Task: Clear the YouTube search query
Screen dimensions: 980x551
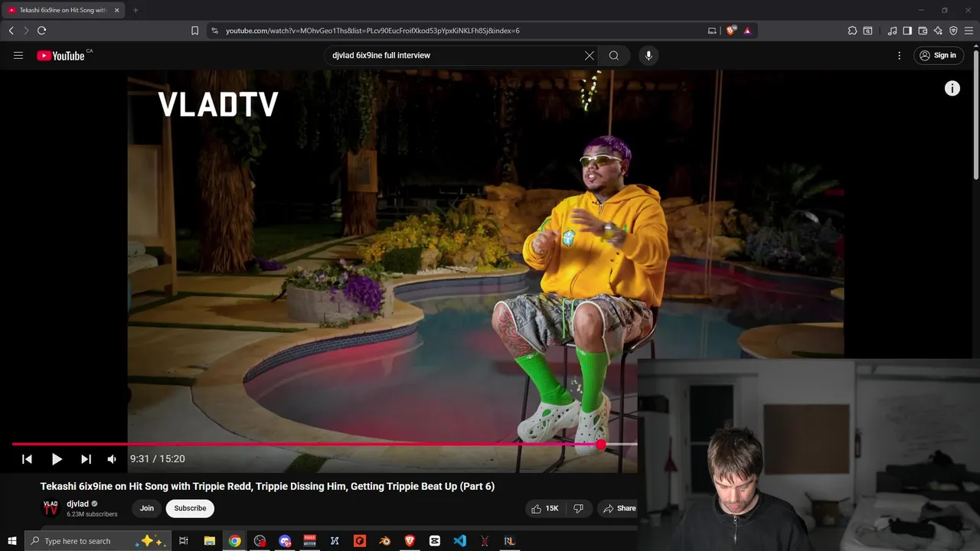Action: 590,55
